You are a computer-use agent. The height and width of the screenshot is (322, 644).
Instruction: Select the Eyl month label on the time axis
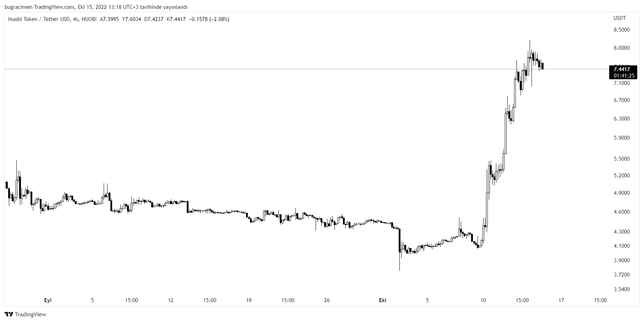(x=48, y=300)
